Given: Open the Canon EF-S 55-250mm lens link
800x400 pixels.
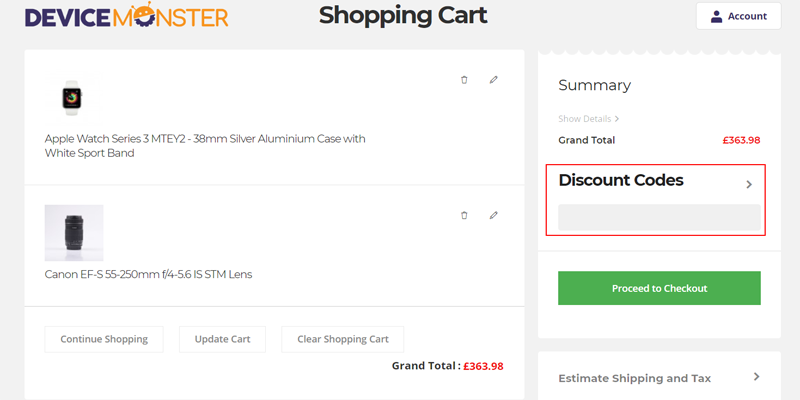Looking at the screenshot, I should click(x=148, y=275).
